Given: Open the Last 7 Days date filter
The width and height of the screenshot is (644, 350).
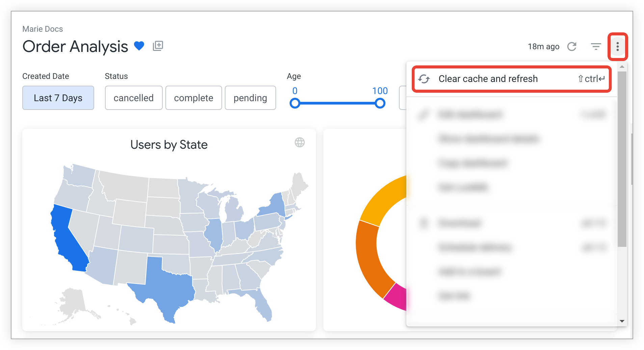Looking at the screenshot, I should click(x=58, y=98).
